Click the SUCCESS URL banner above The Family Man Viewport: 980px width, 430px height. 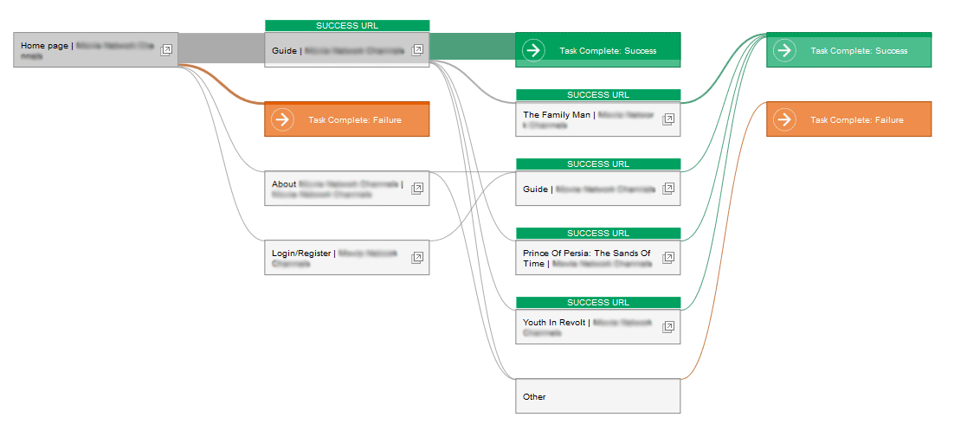[x=597, y=94]
